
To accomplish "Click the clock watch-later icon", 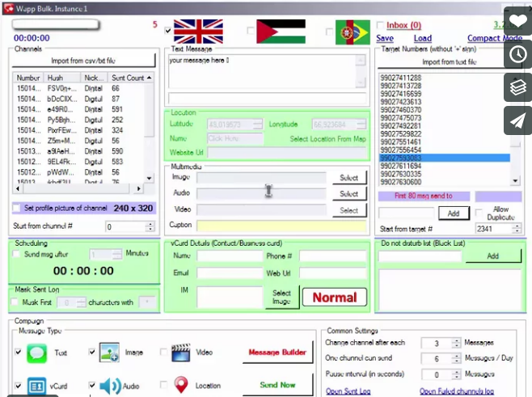I will tap(517, 54).
